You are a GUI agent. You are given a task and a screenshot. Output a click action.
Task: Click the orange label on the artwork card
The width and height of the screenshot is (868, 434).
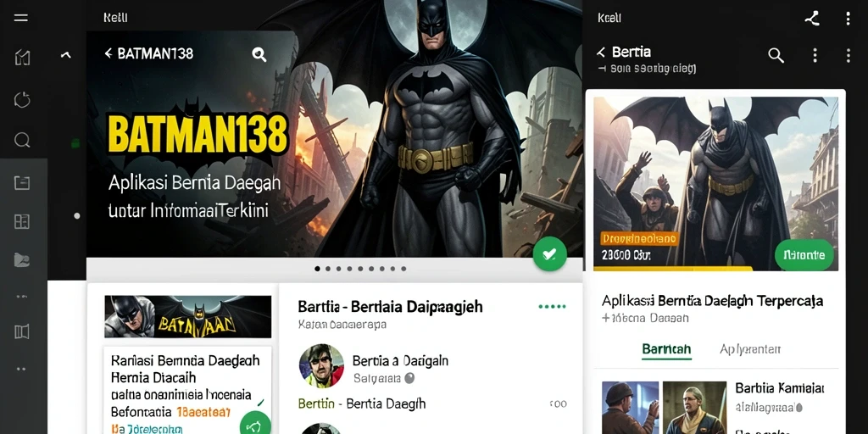click(639, 238)
